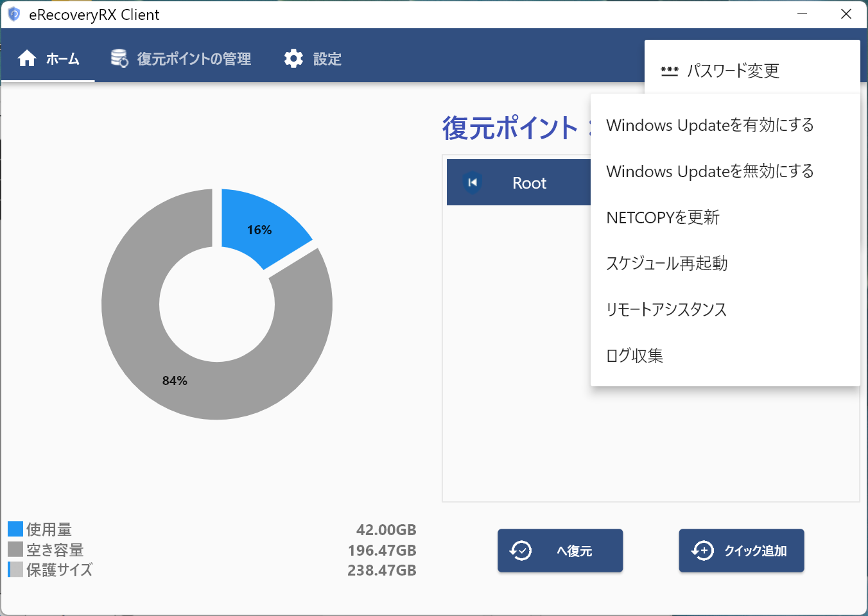Click the Root shield rewind icon
This screenshot has width=868, height=616.
click(473, 183)
